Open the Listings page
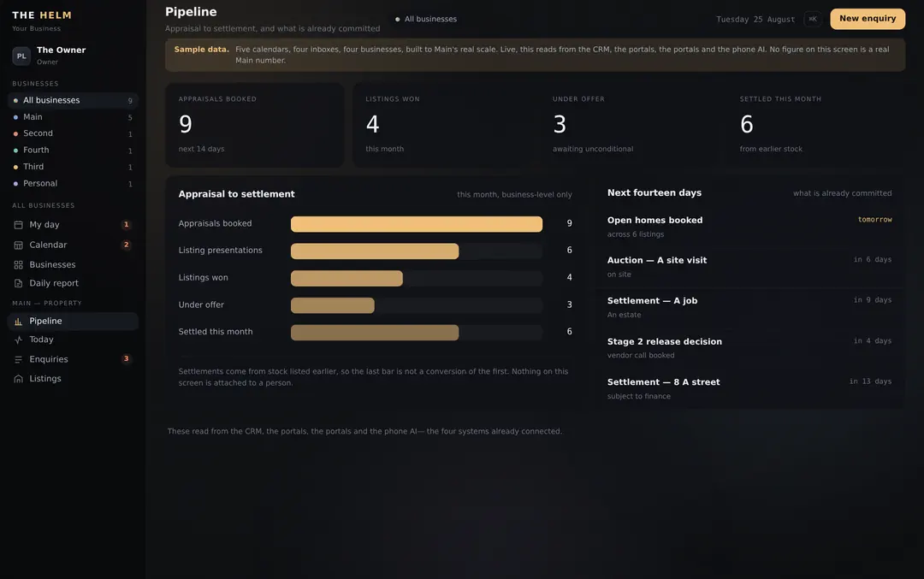Screen dimensions: 924x579 [73, 379]
